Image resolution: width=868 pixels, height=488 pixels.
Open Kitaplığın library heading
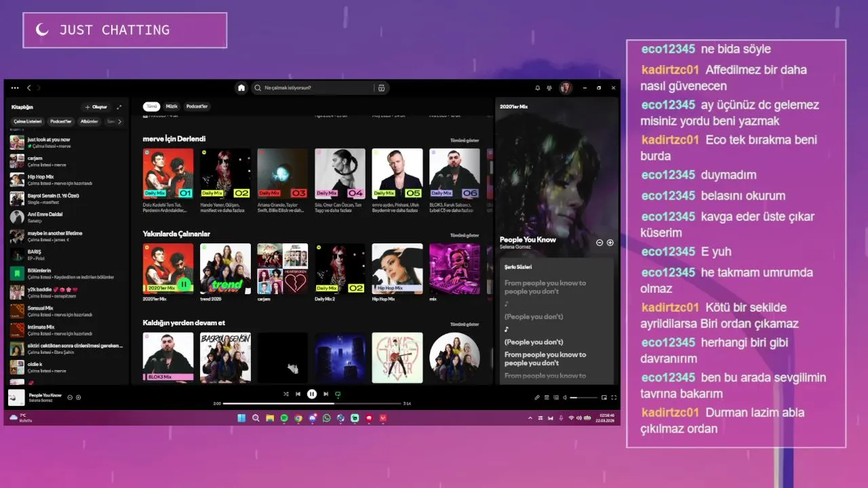coord(22,107)
